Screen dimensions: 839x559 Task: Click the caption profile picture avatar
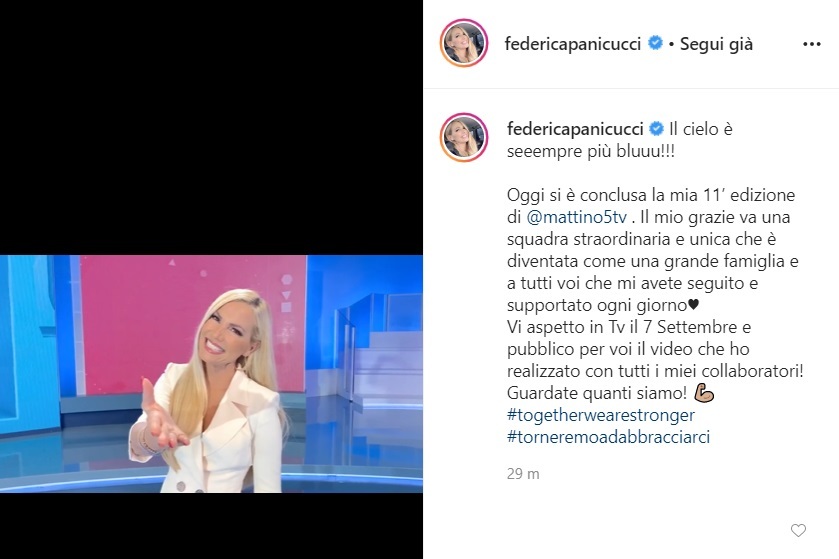pyautogui.click(x=463, y=137)
